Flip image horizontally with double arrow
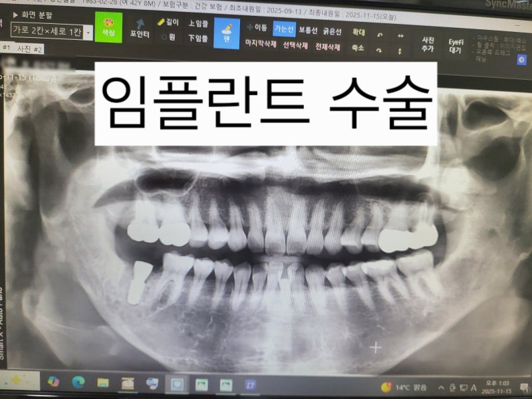The height and width of the screenshot is (399, 532). click(401, 36)
